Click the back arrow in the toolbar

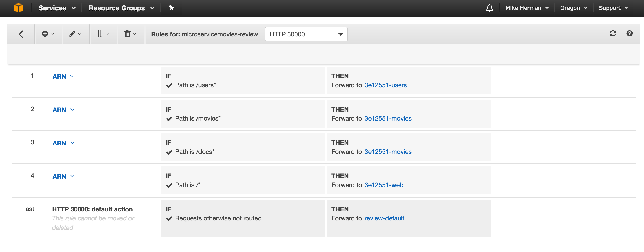point(21,34)
